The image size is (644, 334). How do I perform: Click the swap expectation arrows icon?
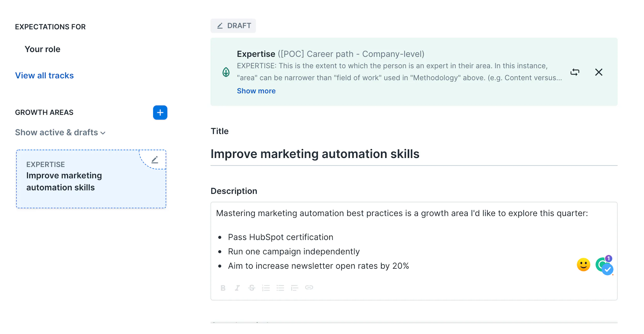575,72
